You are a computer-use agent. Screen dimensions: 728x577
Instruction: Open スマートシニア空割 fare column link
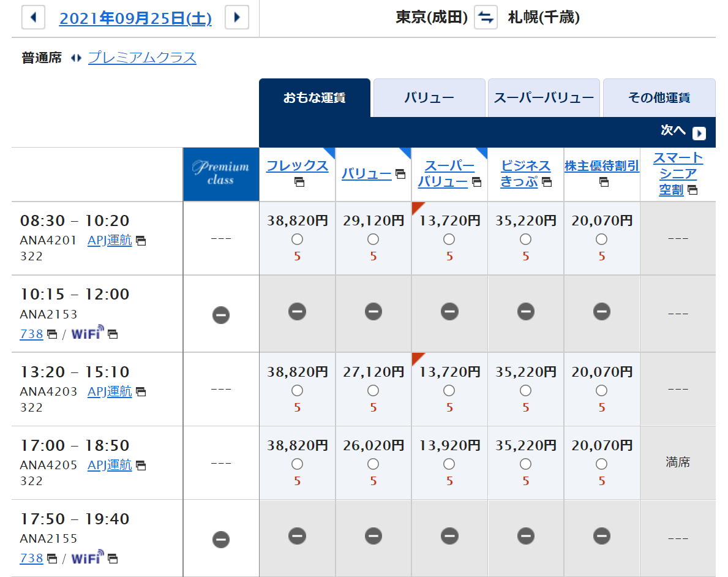click(x=678, y=173)
